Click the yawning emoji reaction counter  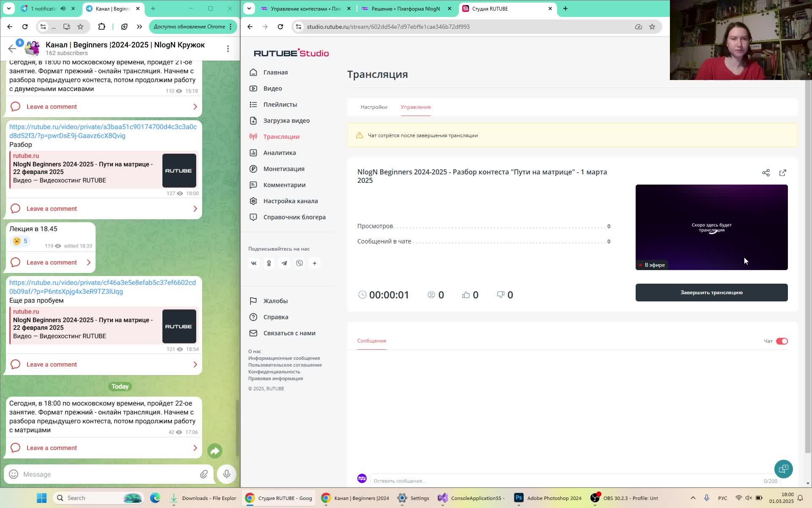20,241
